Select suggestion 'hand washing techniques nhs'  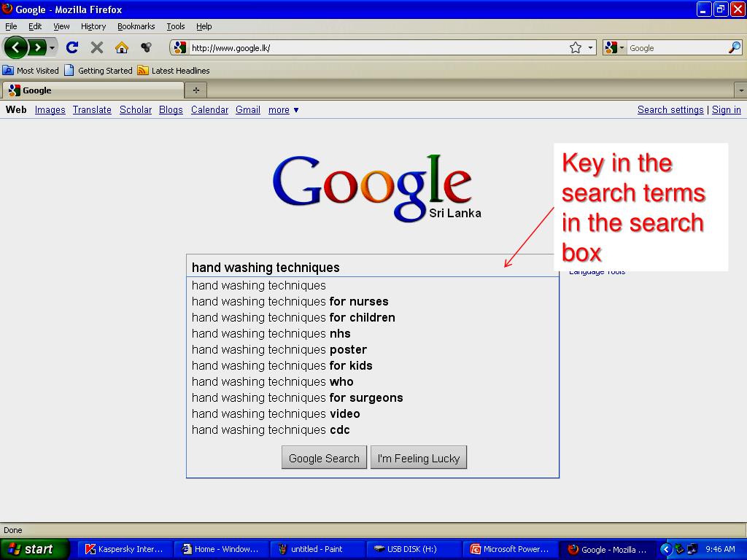(x=372, y=333)
